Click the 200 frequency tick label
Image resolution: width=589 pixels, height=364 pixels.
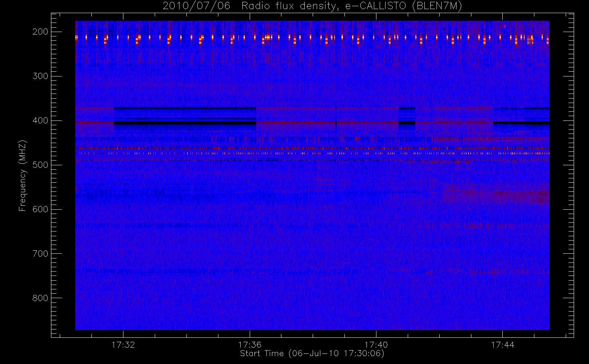40,32
